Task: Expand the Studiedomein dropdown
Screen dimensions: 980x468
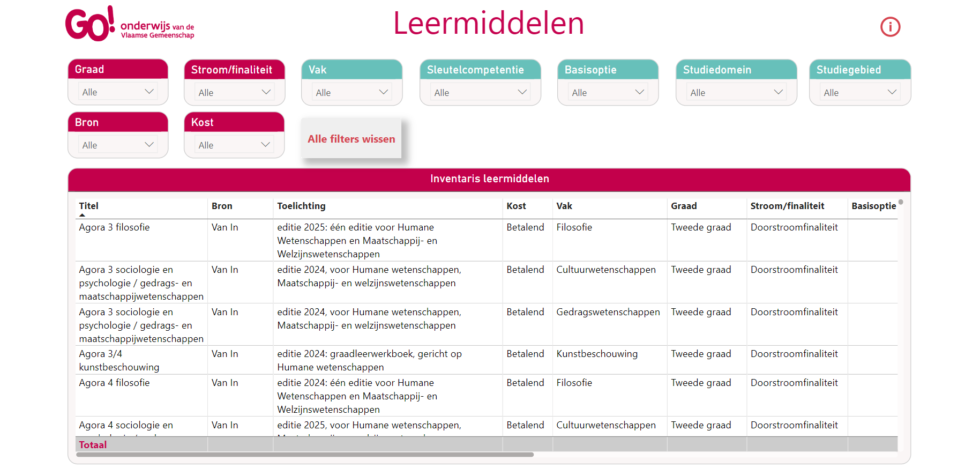Action: 736,93
